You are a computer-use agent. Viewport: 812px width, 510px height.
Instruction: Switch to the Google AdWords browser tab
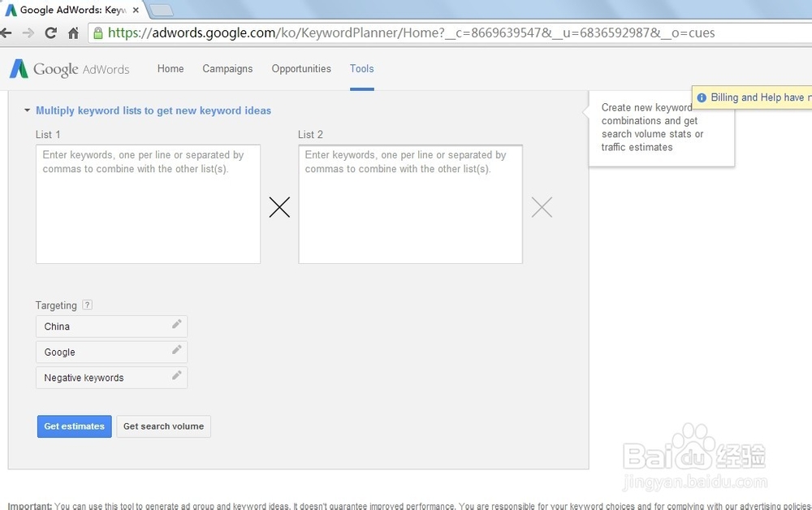click(72, 10)
